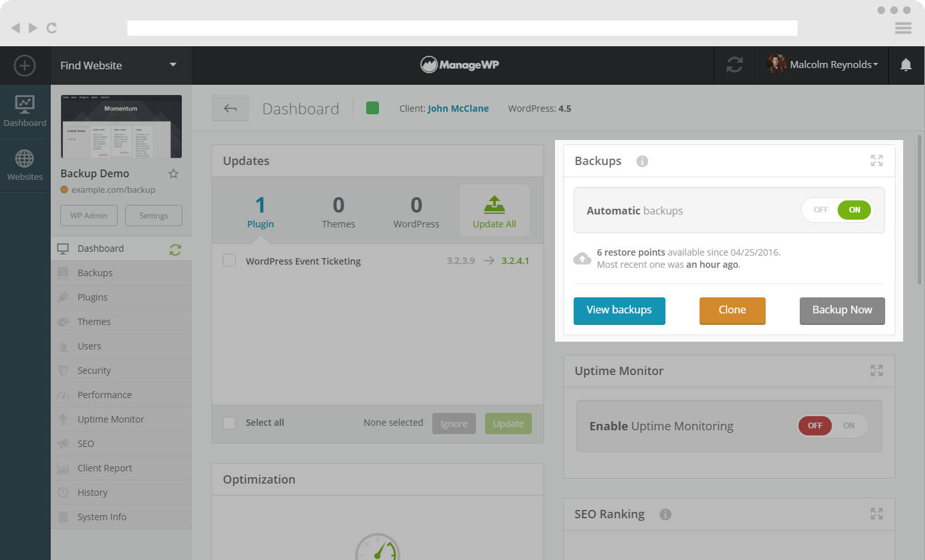925x560 pixels.
Task: Click the Momentum site thumbnail
Action: 121,127
